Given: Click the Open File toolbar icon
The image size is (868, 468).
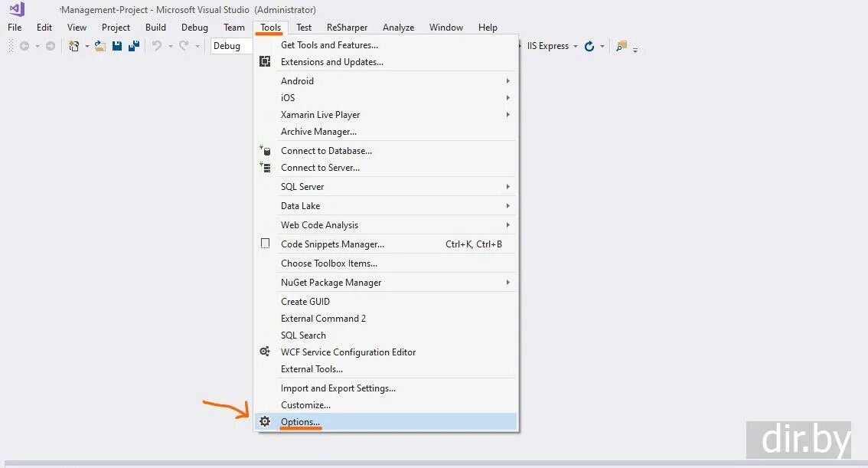Looking at the screenshot, I should pos(100,46).
